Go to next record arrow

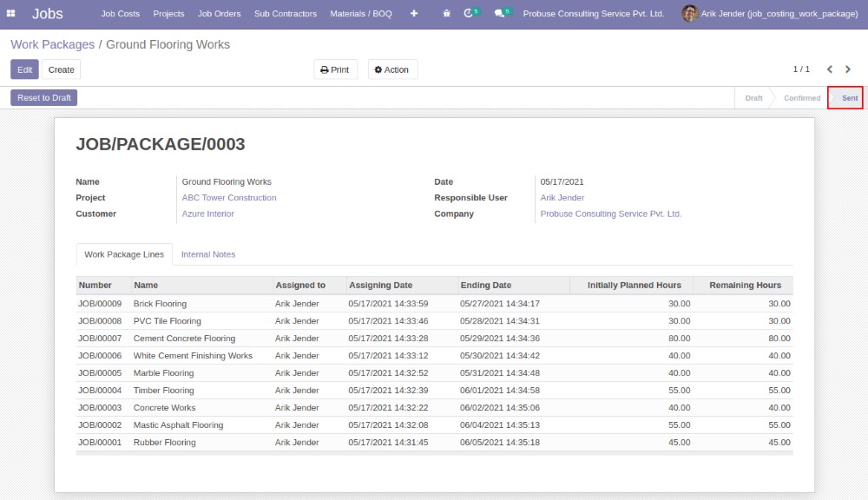[x=848, y=69]
